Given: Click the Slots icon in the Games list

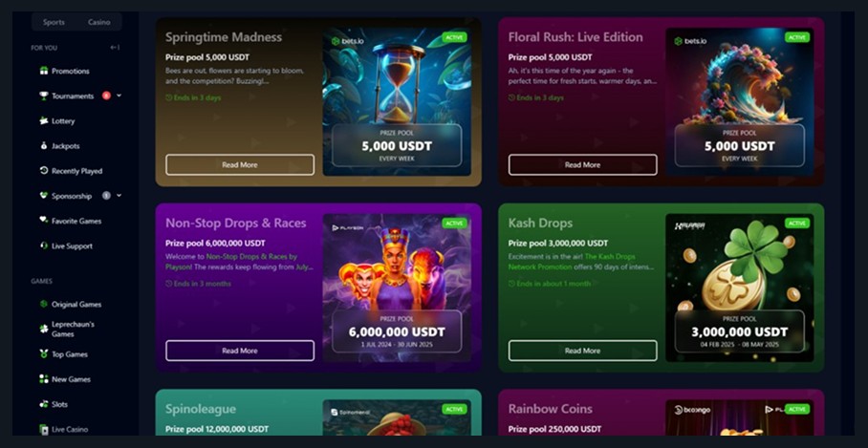Looking at the screenshot, I should coord(44,404).
